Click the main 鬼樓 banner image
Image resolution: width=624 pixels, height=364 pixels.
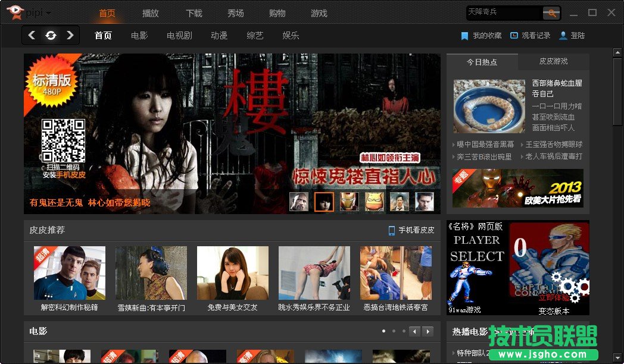click(x=232, y=133)
